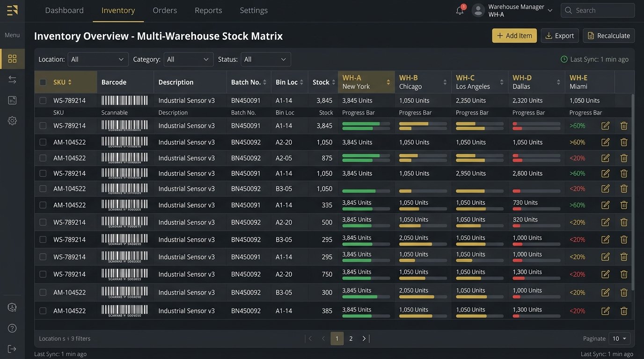Edit the row with stock 335
The width and height of the screenshot is (644, 359).
[605, 205]
